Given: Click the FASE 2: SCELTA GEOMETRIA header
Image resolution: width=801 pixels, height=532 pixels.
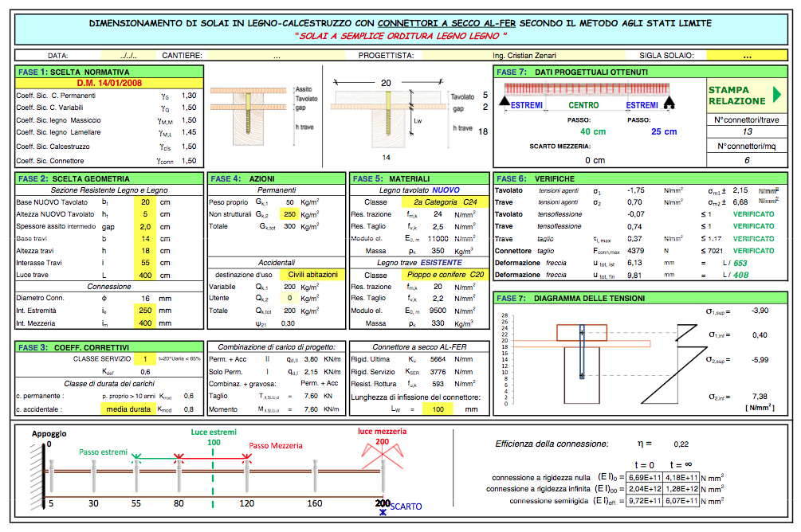Looking at the screenshot, I should coord(109,178).
